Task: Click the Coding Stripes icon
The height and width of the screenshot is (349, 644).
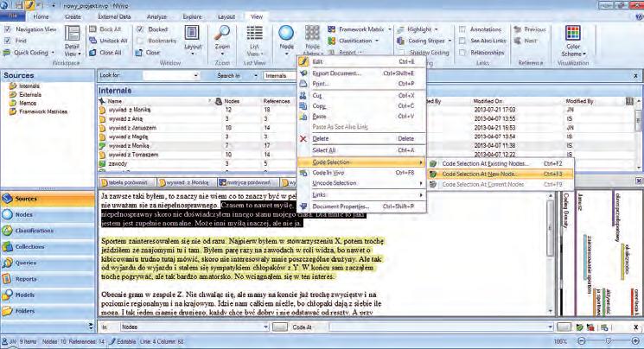Action: pyautogui.click(x=401, y=41)
